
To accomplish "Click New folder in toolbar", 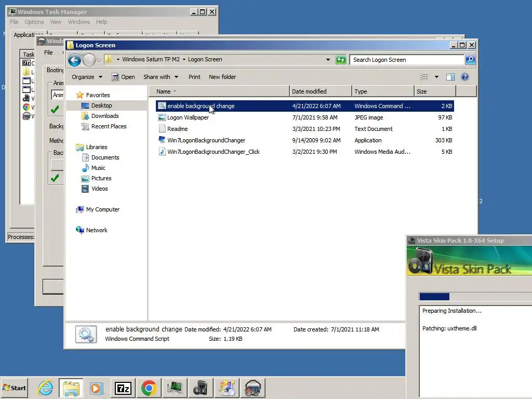I will (222, 77).
